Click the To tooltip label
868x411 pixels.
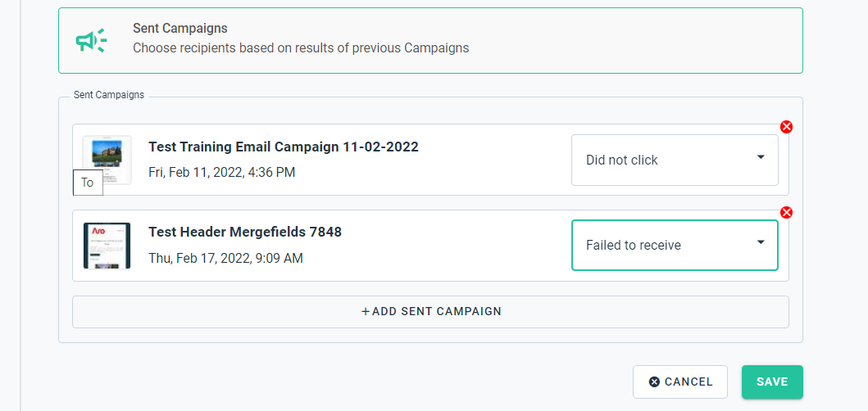coord(88,183)
